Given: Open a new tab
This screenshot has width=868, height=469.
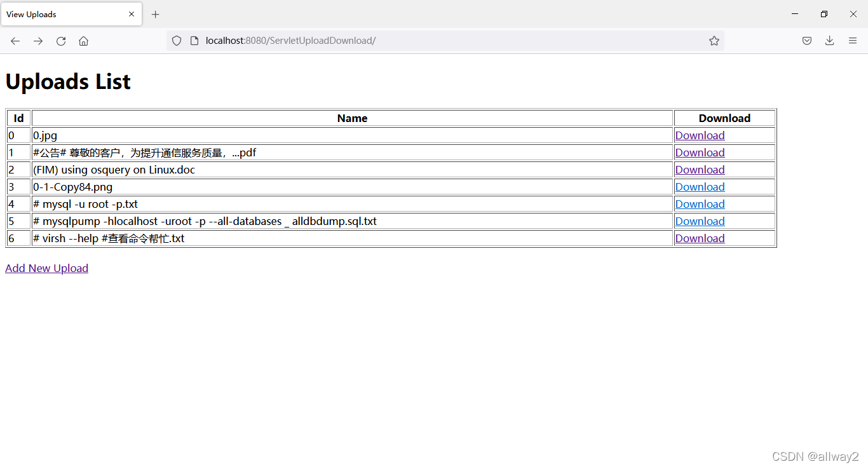Looking at the screenshot, I should coord(156,14).
